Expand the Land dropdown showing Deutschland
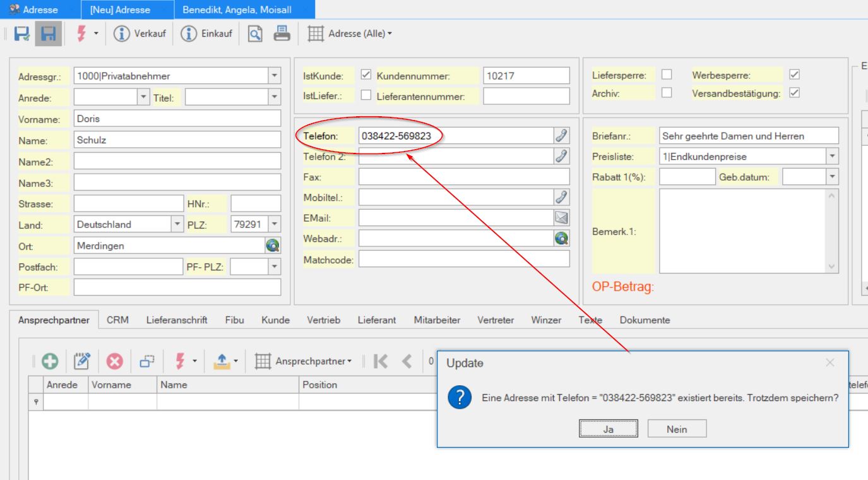 click(x=176, y=224)
